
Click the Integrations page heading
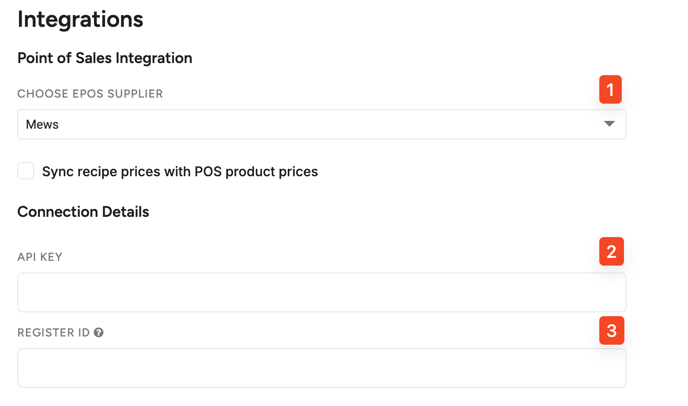click(80, 19)
